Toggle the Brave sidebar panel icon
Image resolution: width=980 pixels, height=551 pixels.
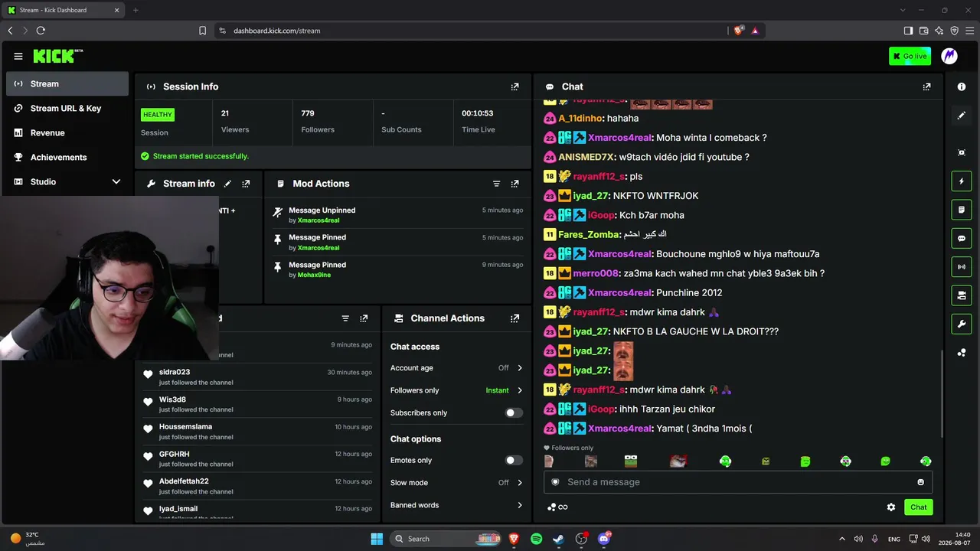[908, 31]
